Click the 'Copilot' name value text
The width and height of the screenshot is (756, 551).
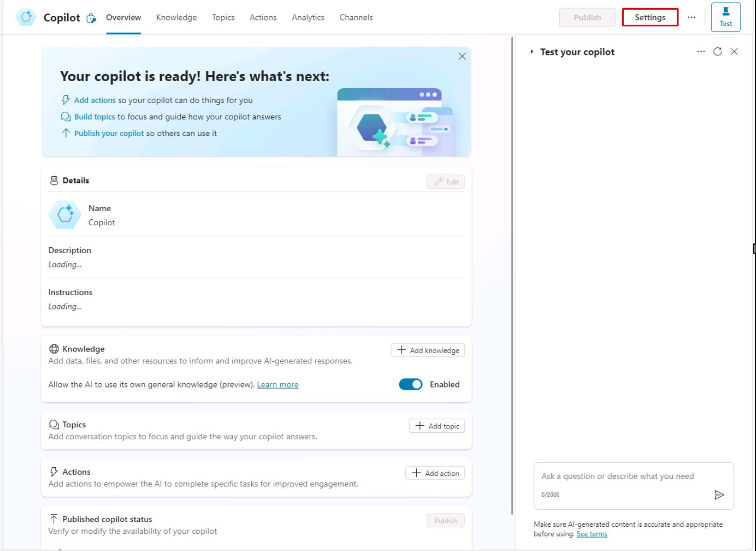tap(102, 223)
